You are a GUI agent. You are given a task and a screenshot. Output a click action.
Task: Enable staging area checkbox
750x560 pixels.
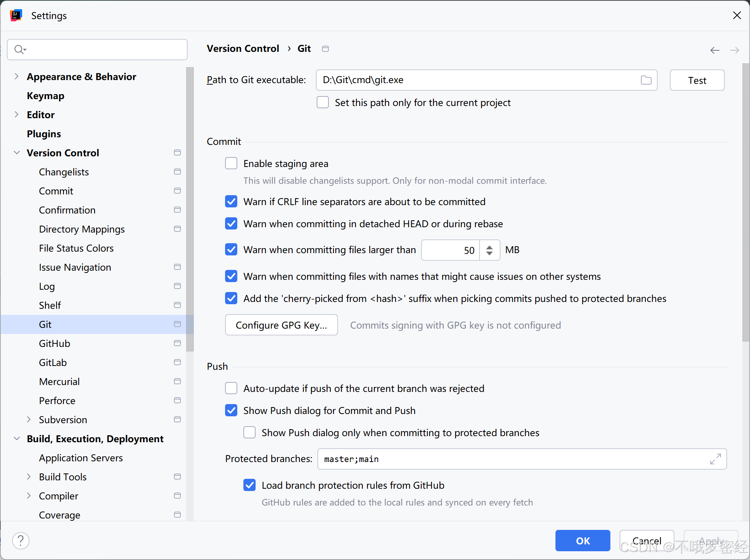[x=231, y=164]
